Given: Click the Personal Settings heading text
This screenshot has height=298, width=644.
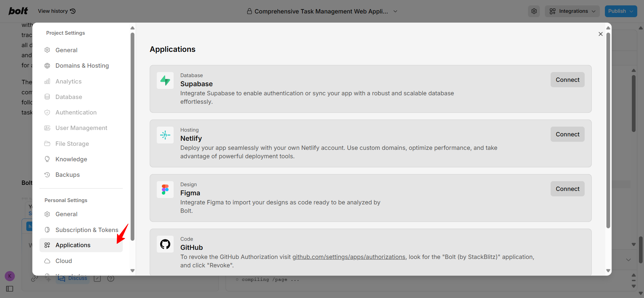Looking at the screenshot, I should tap(66, 200).
